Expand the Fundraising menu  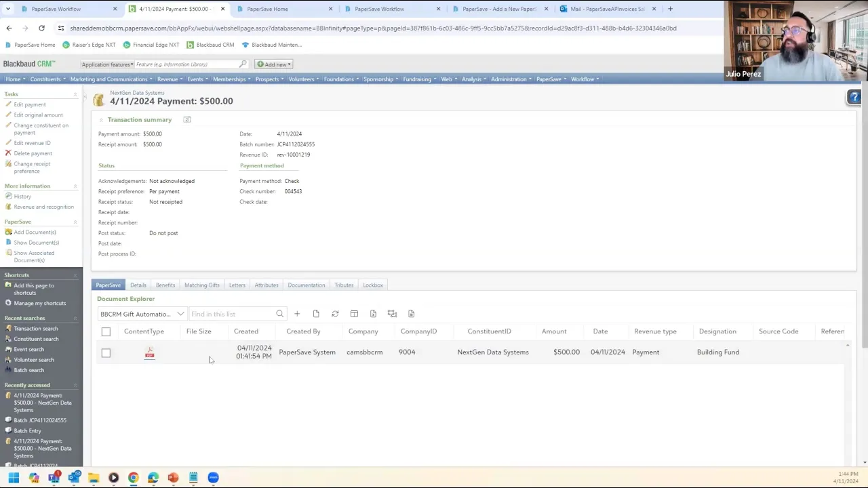419,79
